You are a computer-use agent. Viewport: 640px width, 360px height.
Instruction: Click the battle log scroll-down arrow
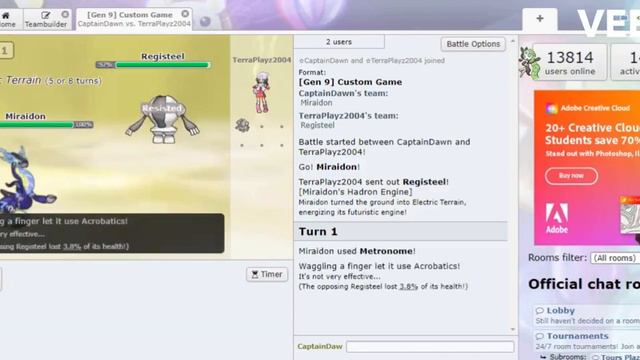(513, 329)
